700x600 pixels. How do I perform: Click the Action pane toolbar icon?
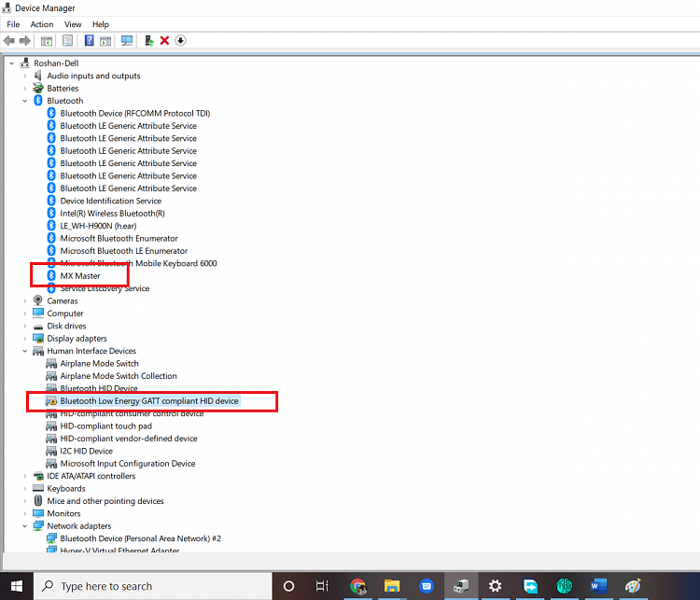point(105,41)
